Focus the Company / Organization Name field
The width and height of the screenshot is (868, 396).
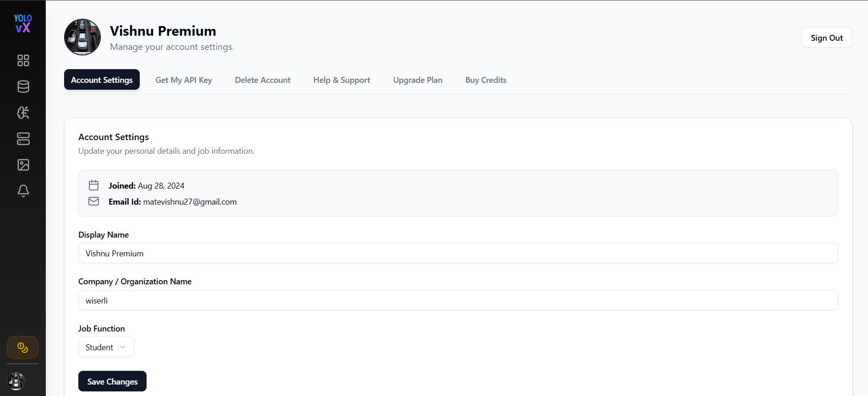click(x=458, y=300)
